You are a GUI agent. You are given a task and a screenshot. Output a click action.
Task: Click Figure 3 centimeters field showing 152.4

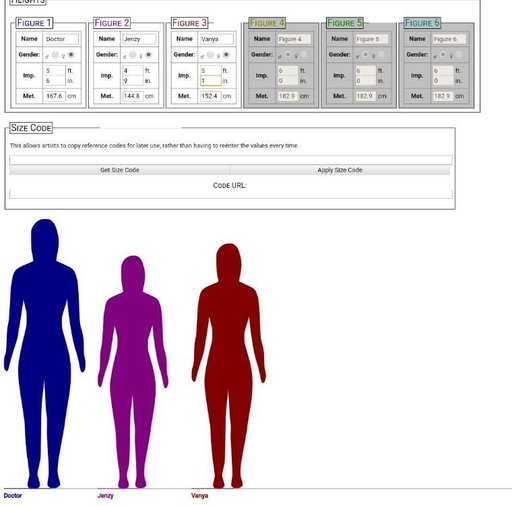[x=210, y=96]
